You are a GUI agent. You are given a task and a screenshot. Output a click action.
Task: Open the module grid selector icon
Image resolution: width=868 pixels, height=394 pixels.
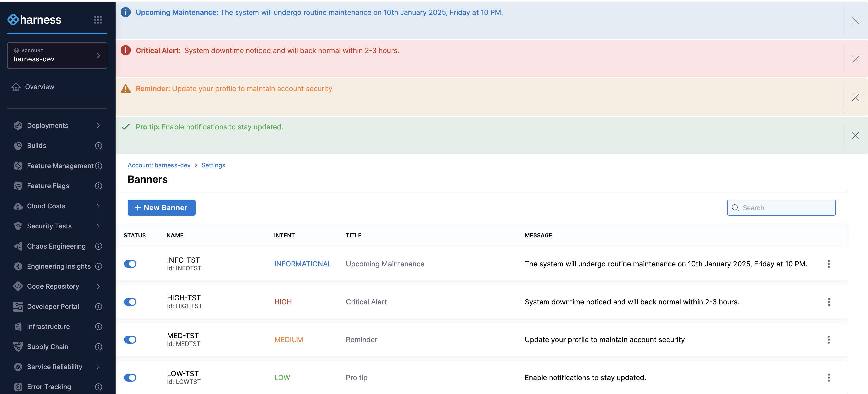(x=98, y=20)
